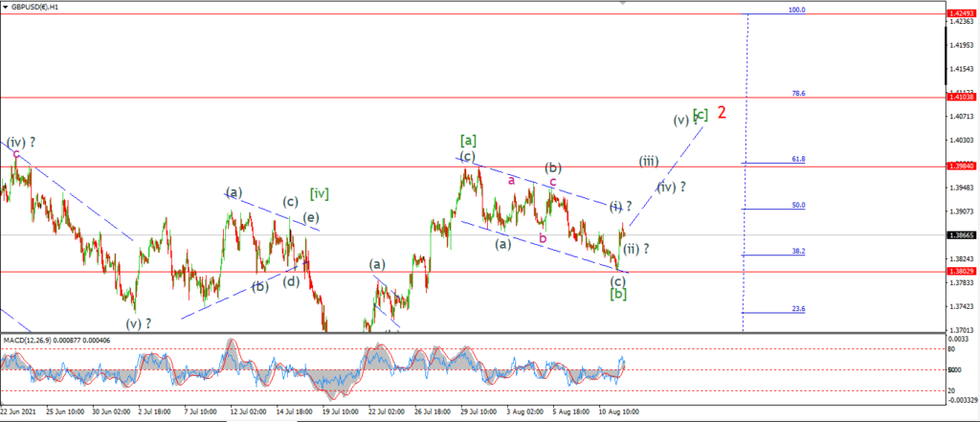Click the current price tag 1.38665

[962, 235]
